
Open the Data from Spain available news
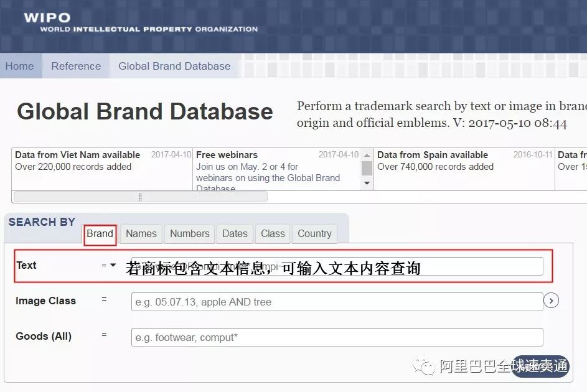433,155
